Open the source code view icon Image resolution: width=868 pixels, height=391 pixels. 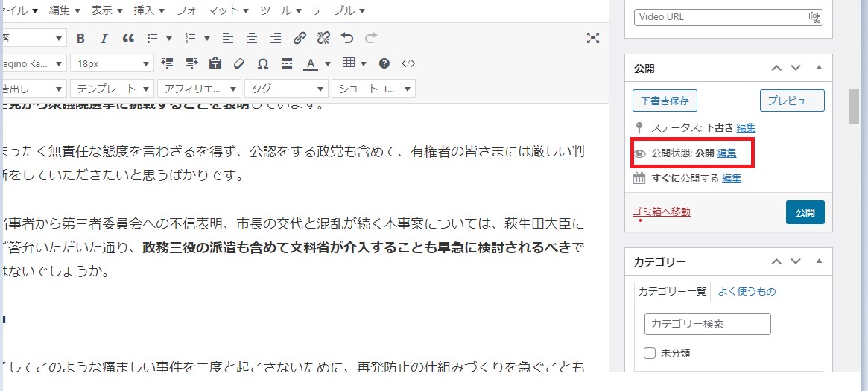click(x=408, y=63)
